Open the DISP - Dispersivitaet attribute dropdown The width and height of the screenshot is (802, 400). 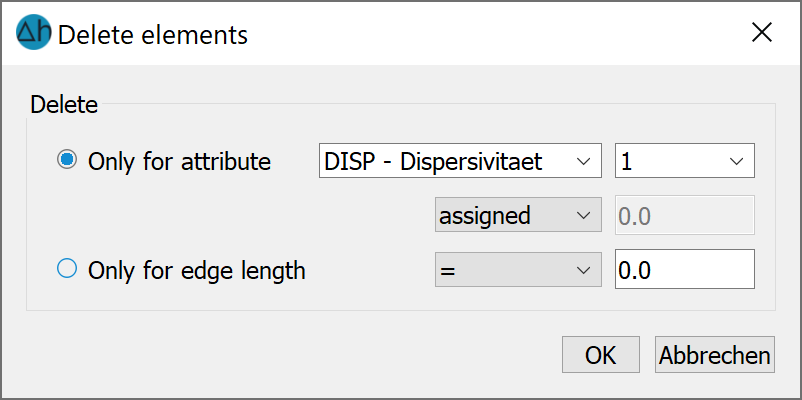click(x=460, y=161)
